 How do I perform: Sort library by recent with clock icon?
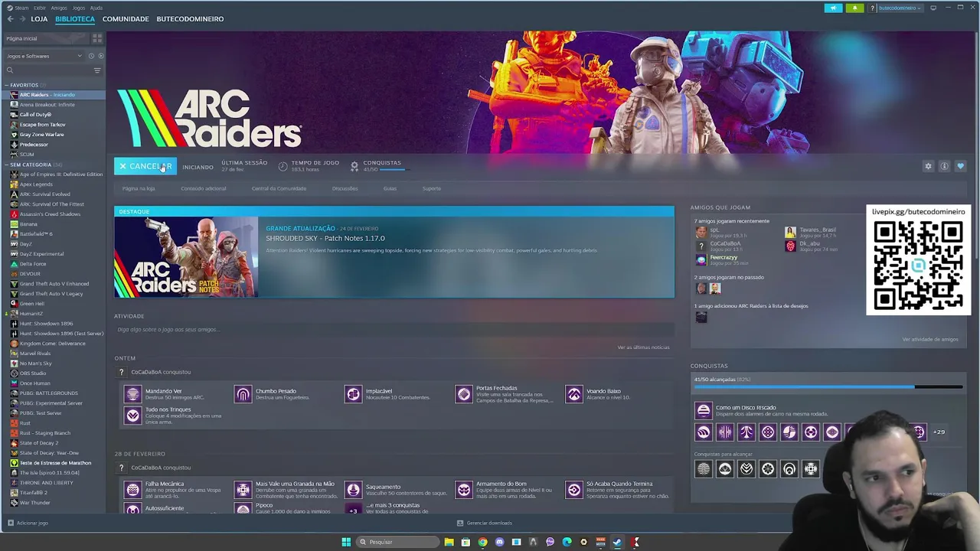tap(91, 56)
